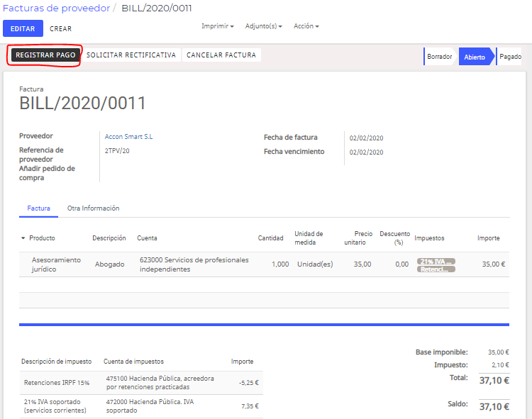Go back to Facturas de proveedor breadcrumb

[56, 8]
